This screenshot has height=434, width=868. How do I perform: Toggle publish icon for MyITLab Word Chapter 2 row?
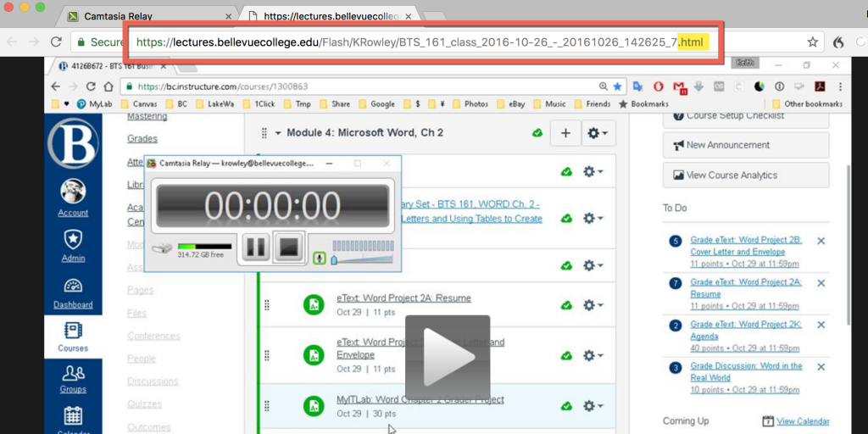565,406
